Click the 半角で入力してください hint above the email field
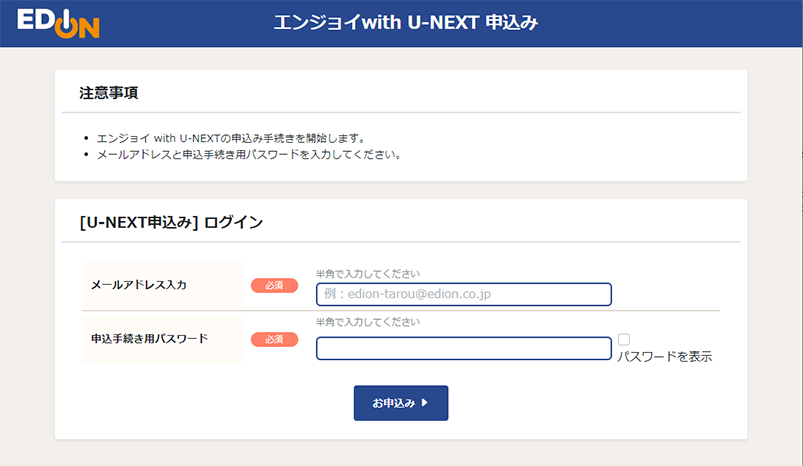 click(368, 273)
